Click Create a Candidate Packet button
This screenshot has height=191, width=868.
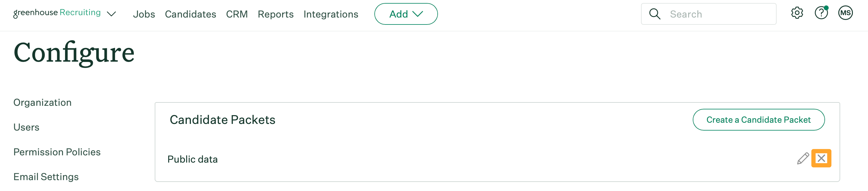758,120
